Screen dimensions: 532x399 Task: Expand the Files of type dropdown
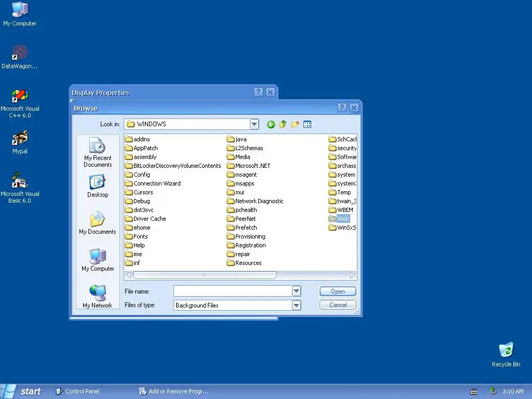296,305
